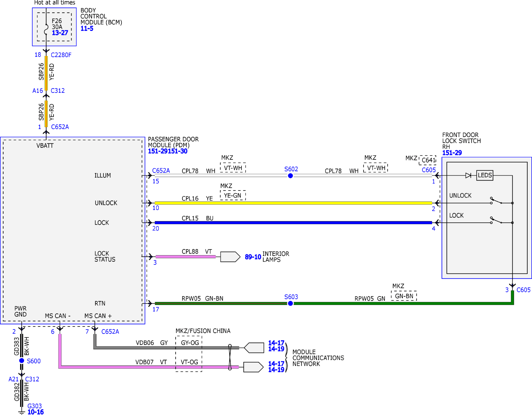Select the blue CPL15 BU wire

[x=293, y=223]
